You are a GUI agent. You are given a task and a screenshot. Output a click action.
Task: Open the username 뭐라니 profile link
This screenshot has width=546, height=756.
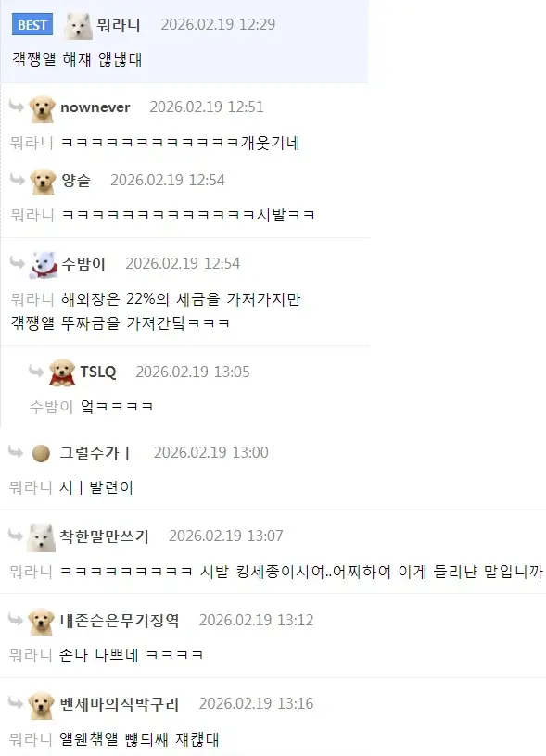click(x=119, y=25)
